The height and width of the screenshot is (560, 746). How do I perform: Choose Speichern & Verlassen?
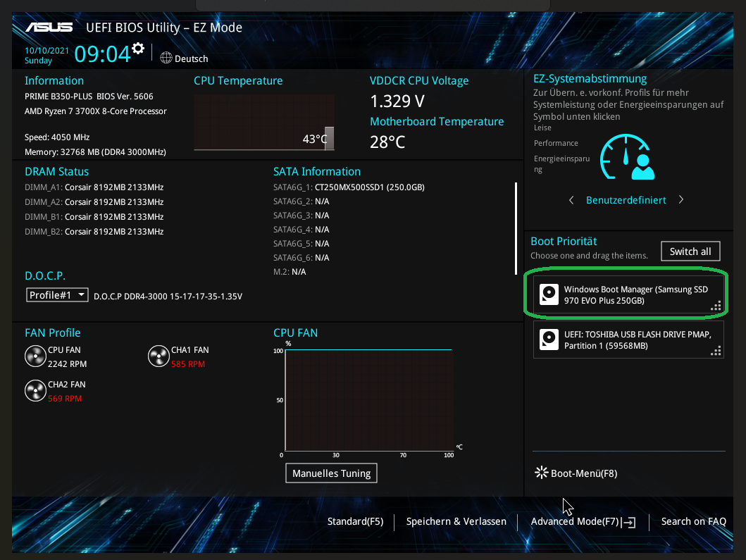[456, 521]
